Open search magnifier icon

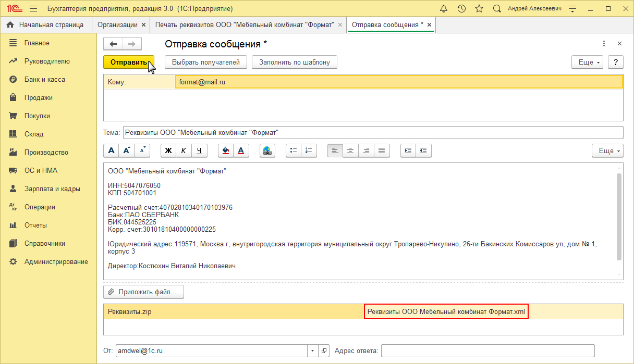coord(497,9)
